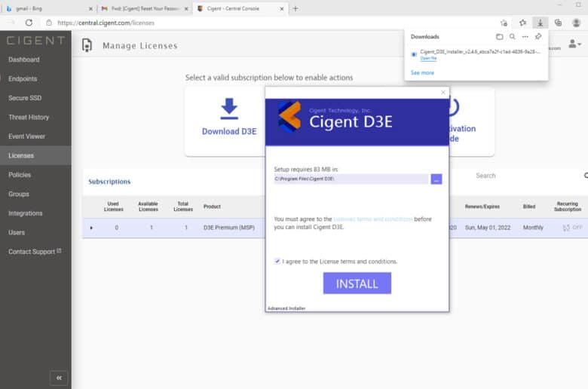Click See more in Downloads panel
Screen dimensions: 588x389
click(422, 73)
